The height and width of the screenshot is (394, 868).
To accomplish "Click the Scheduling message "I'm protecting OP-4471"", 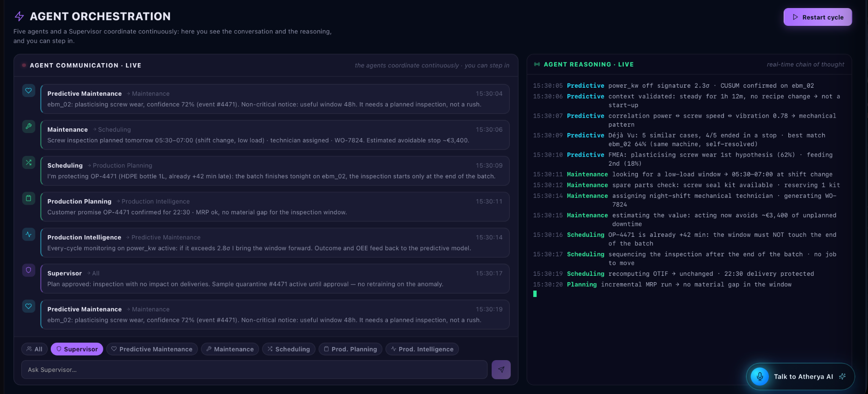I will click(275, 171).
